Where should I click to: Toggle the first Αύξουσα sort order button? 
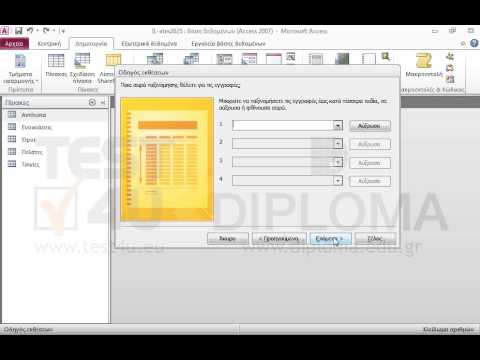pyautogui.click(x=370, y=126)
